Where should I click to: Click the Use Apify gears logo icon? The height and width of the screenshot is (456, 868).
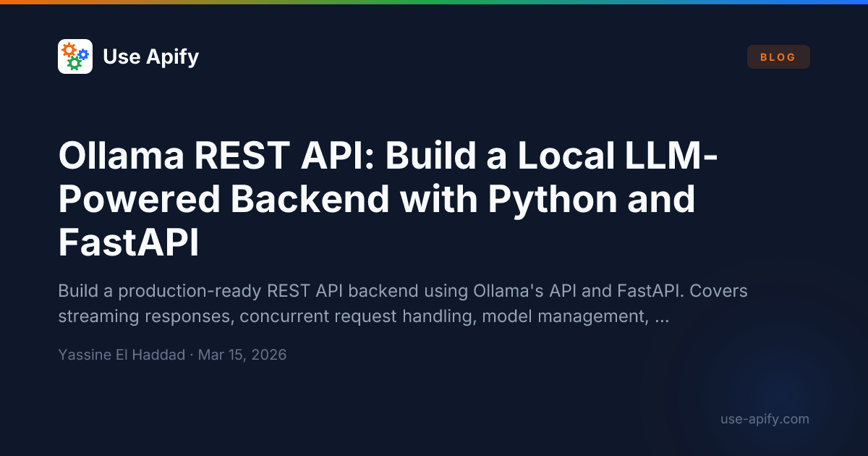click(x=75, y=56)
